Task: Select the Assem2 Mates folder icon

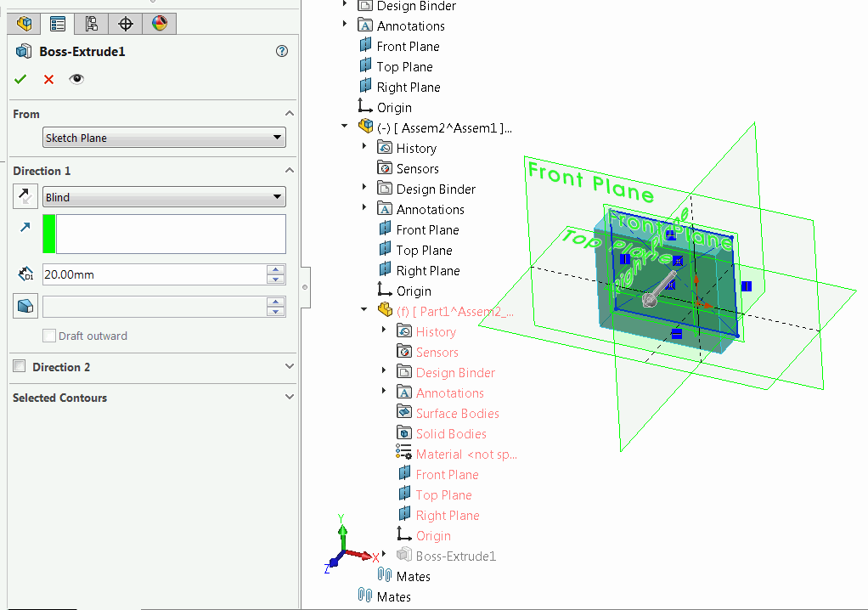Action: click(x=385, y=575)
